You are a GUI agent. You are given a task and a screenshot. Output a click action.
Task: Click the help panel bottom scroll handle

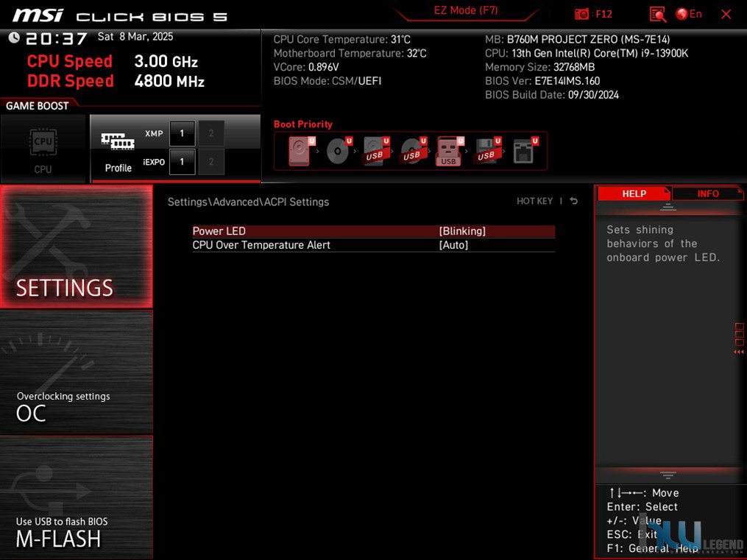coord(668,475)
